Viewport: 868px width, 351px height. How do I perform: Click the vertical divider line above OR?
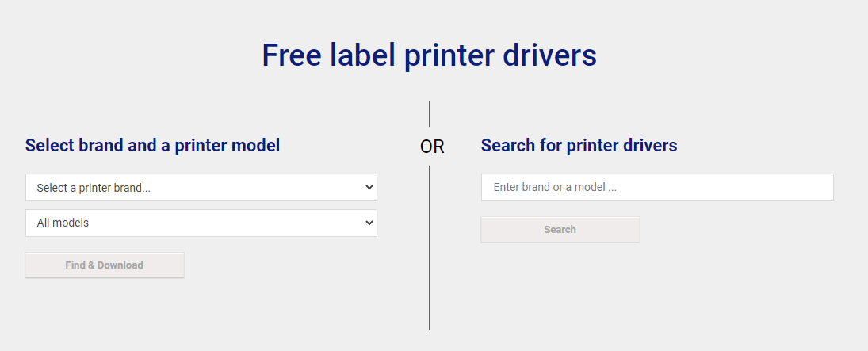pyautogui.click(x=429, y=114)
